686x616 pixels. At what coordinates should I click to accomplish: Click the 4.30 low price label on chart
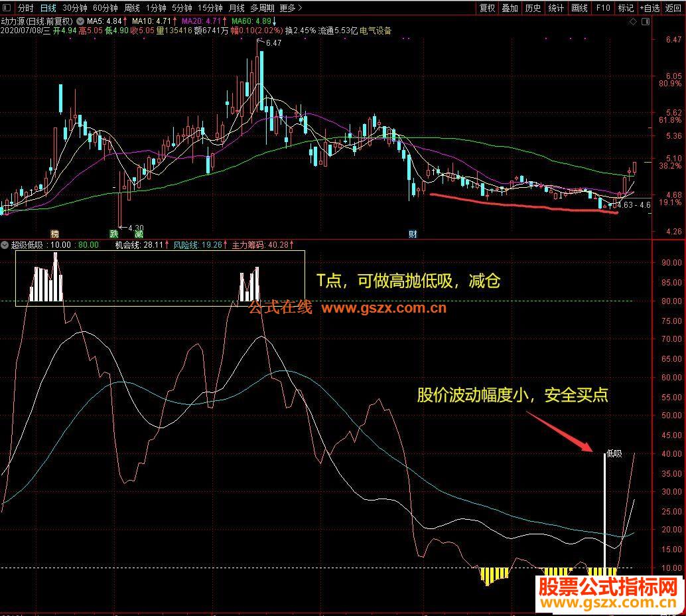click(135, 228)
